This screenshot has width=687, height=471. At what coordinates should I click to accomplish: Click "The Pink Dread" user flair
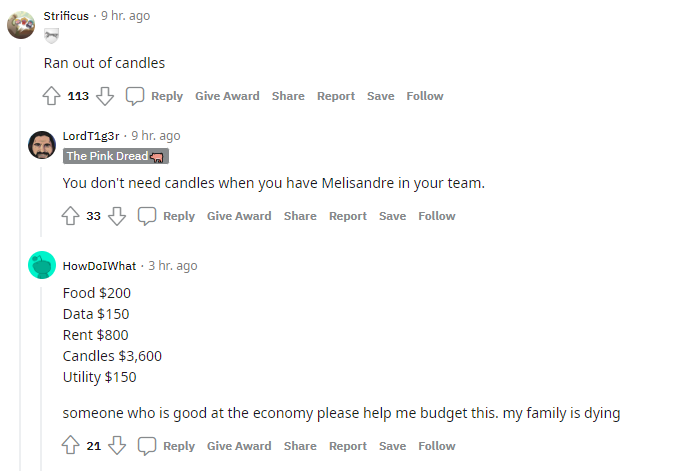click(x=116, y=156)
